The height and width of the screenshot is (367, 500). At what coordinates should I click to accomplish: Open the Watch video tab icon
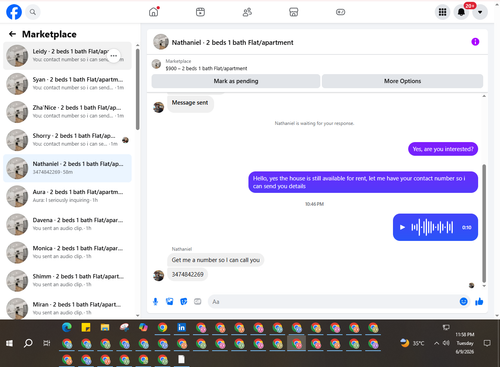click(x=200, y=12)
